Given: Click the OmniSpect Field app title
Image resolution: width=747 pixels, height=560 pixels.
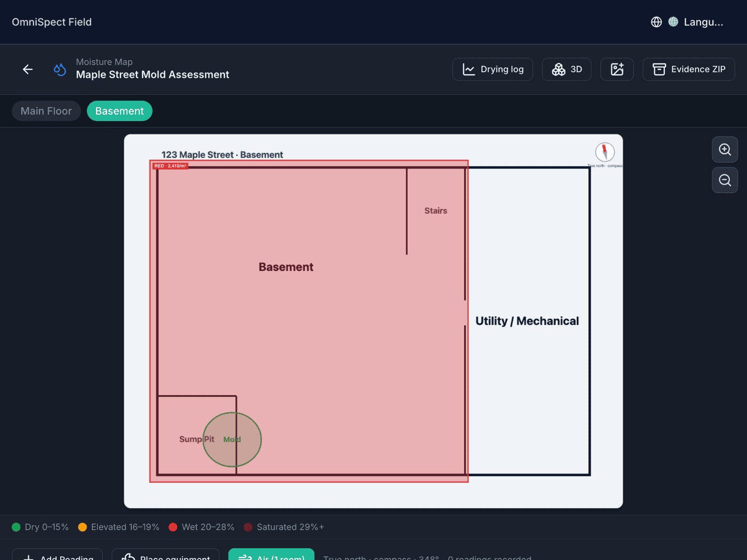Looking at the screenshot, I should point(52,22).
